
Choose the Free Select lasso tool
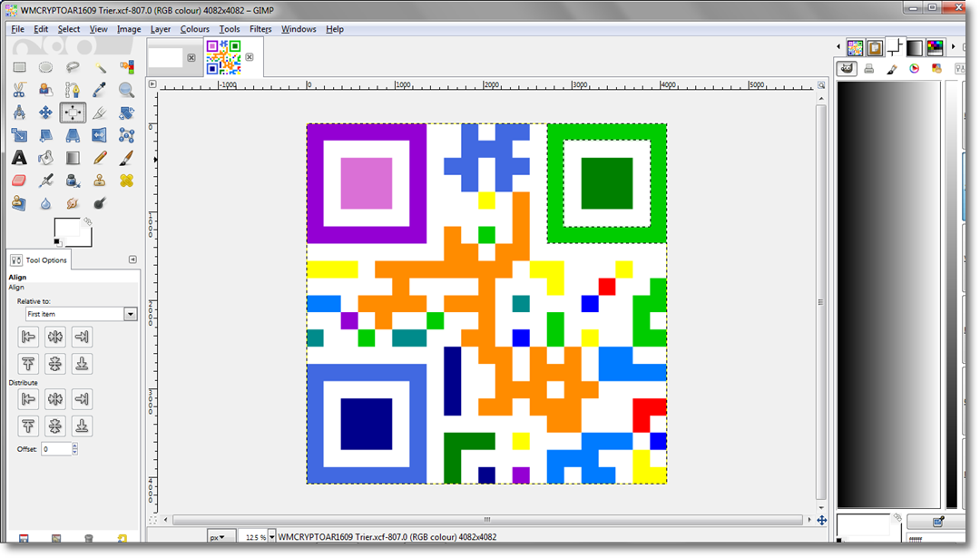(73, 67)
